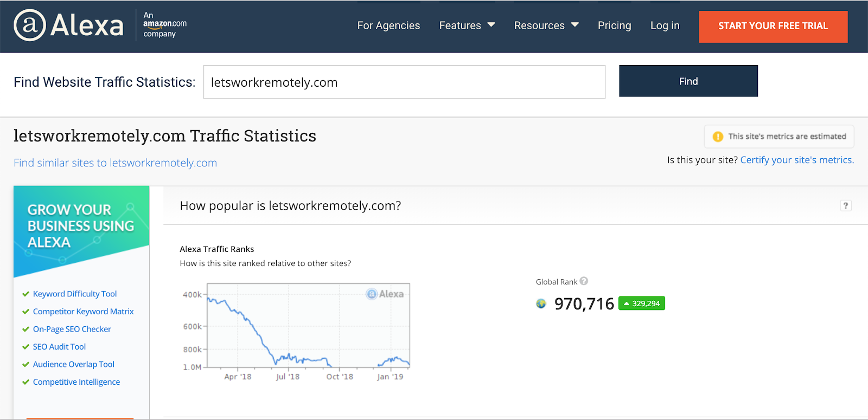Click the yellow warning icon beside estimated metrics
The image size is (868, 420).
718,137
